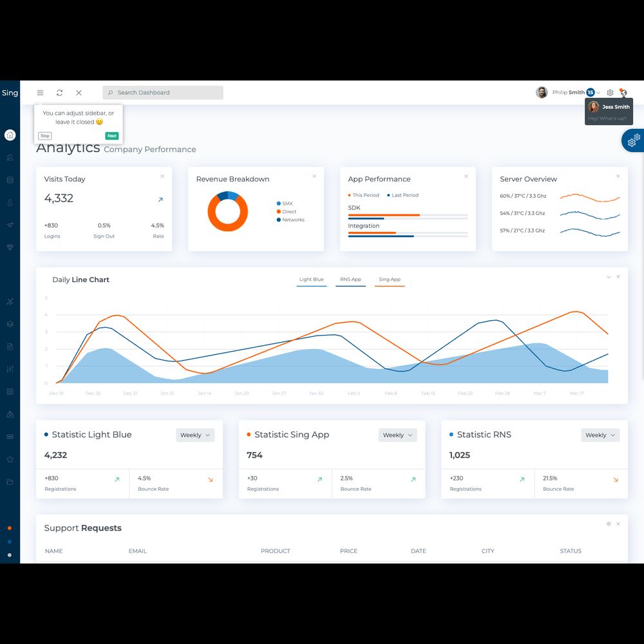Click the hamburger sidebar toggle icon
This screenshot has height=644, width=644.
pos(40,93)
